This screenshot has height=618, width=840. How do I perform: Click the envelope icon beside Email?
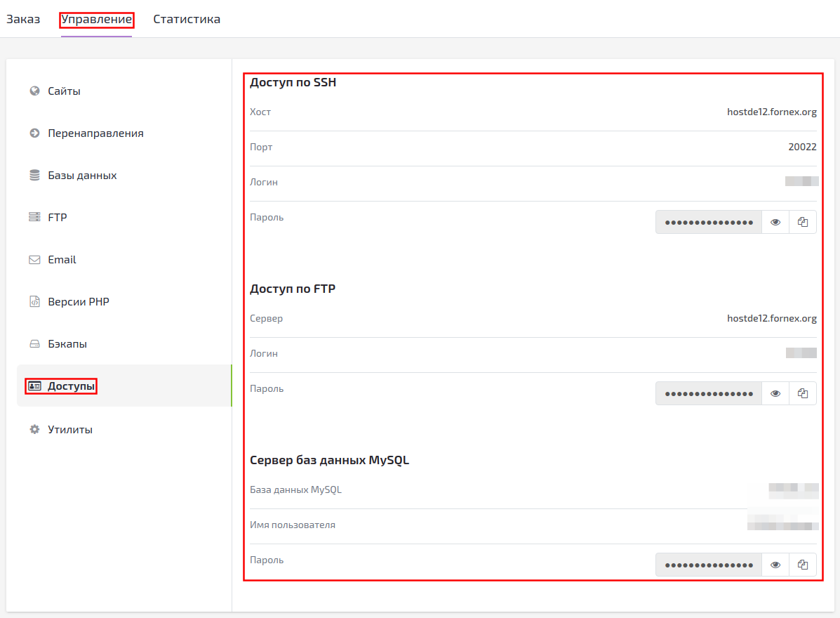tap(34, 259)
